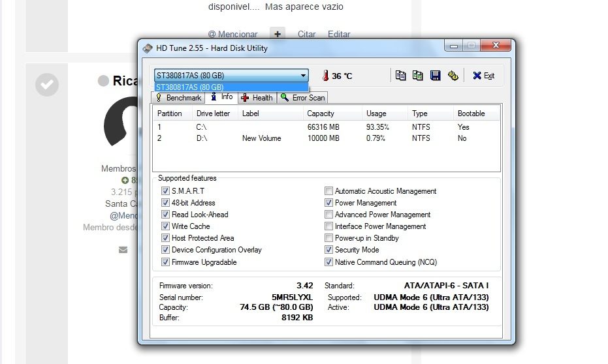Viewport: 608px width, 364px height.
Task: Click the 66316 MB capacity value
Action: [x=323, y=127]
